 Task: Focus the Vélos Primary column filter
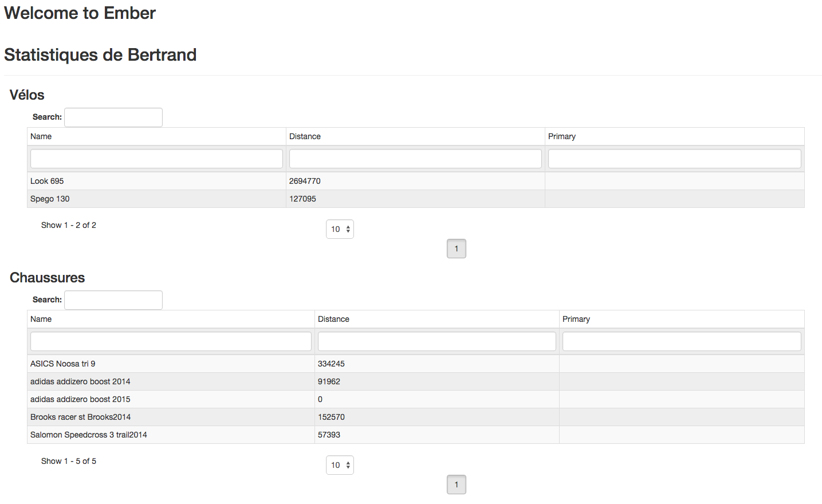(674, 159)
